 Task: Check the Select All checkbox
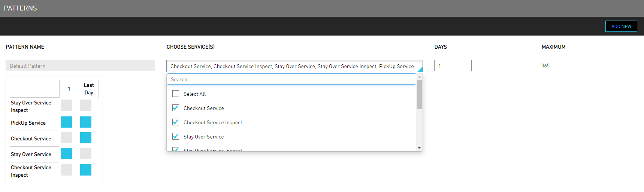point(176,94)
